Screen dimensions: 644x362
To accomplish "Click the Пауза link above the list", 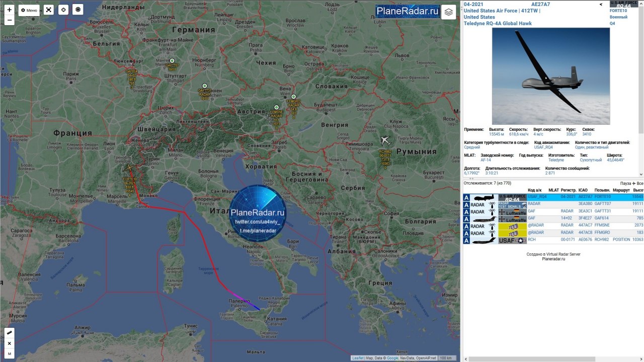I will (x=625, y=184).
